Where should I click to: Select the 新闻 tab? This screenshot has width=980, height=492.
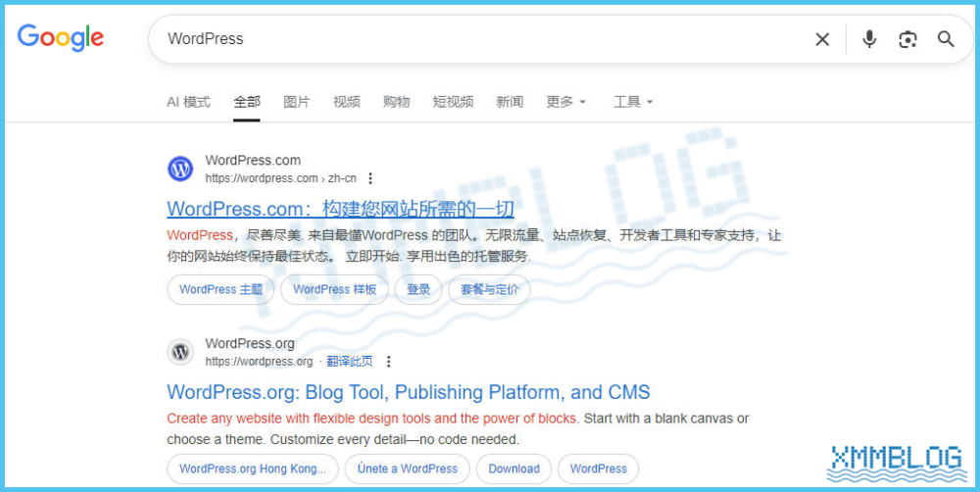510,102
